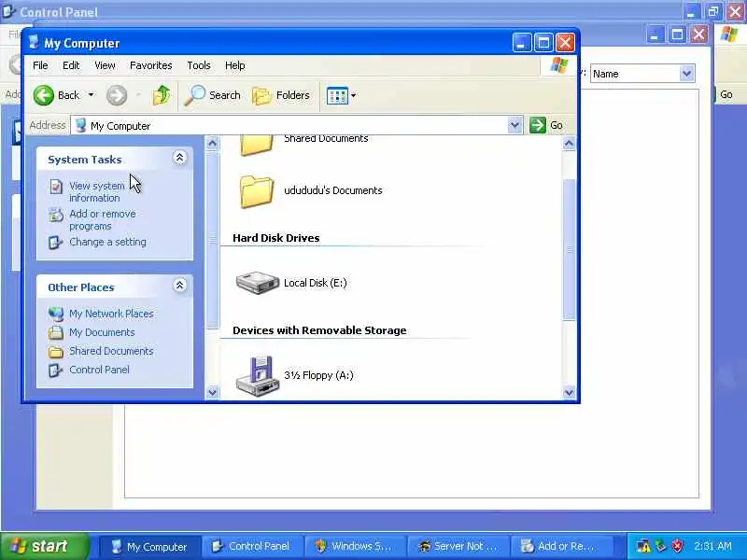Open the Back history dropdown arrow
Screen dimensions: 747x560
coord(91,95)
